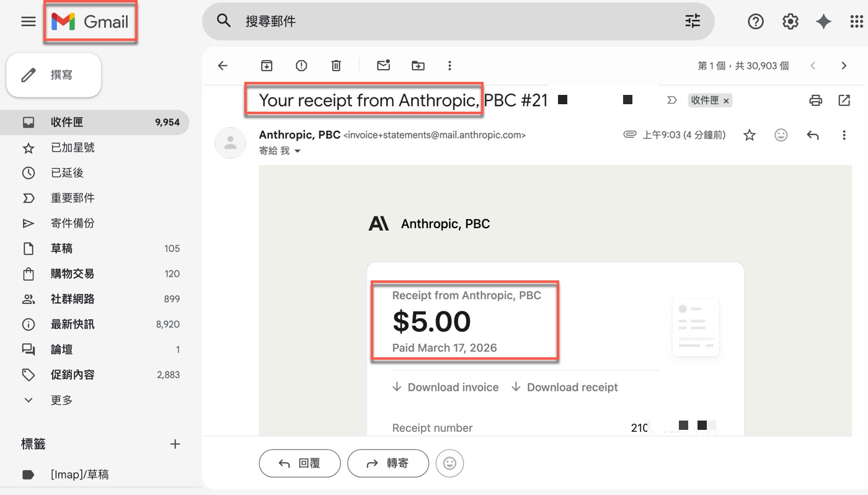Click the receipt document illustration
This screenshot has width=868, height=495.
(696, 328)
